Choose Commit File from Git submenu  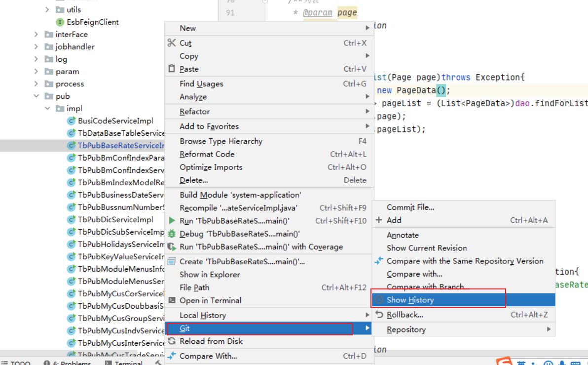tap(410, 207)
